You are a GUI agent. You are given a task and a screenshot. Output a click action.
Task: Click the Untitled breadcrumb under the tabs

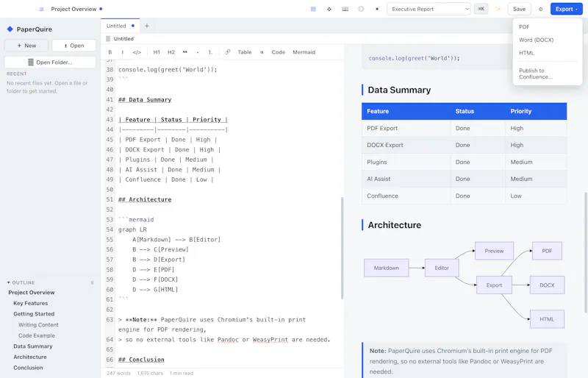click(123, 39)
